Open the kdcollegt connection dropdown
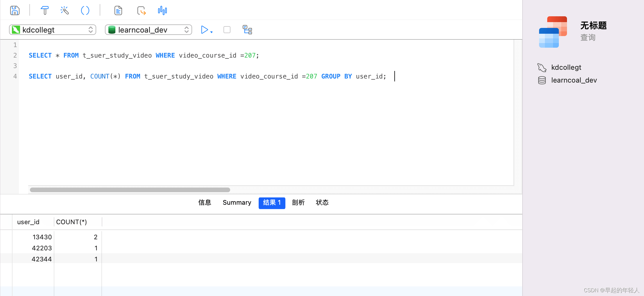The width and height of the screenshot is (644, 296). coord(53,30)
